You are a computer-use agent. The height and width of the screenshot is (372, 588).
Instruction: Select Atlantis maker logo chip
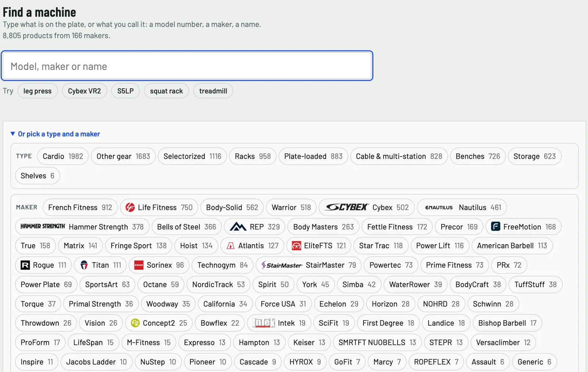point(252,246)
